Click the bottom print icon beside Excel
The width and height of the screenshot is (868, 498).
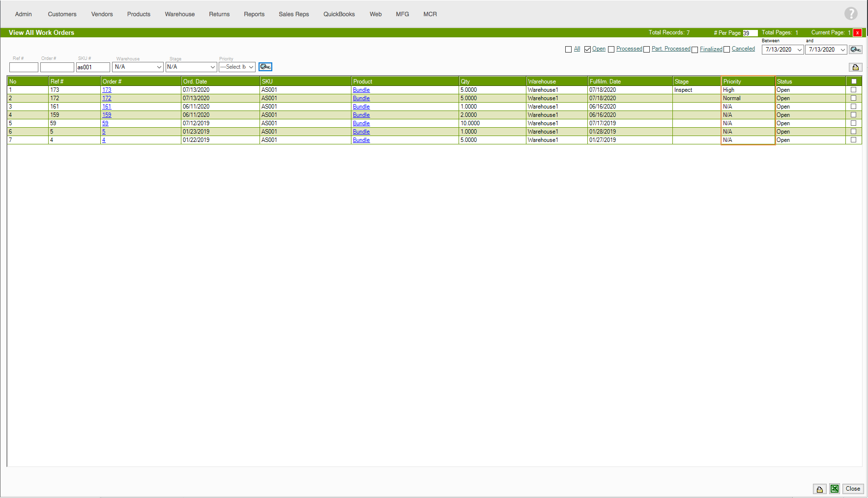(x=819, y=489)
